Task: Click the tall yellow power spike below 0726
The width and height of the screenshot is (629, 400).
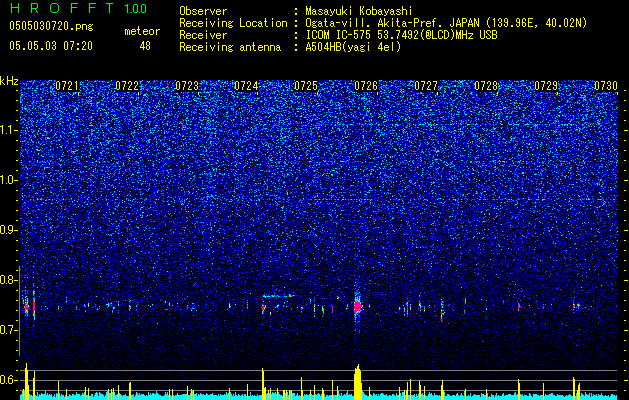Action: [x=357, y=382]
